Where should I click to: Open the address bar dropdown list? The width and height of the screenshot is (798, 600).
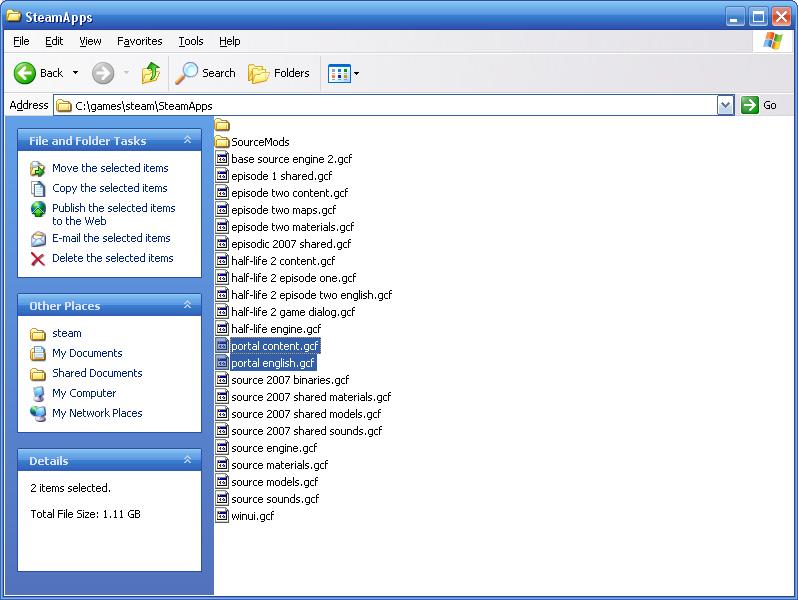coord(725,105)
